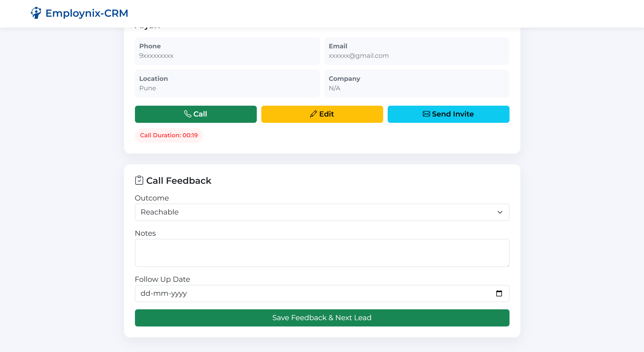
Task: Click inside the Notes text area
Action: 322,253
